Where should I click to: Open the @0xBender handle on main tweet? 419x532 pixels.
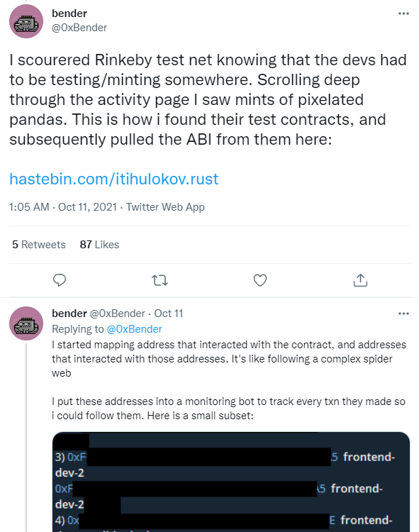(79, 28)
